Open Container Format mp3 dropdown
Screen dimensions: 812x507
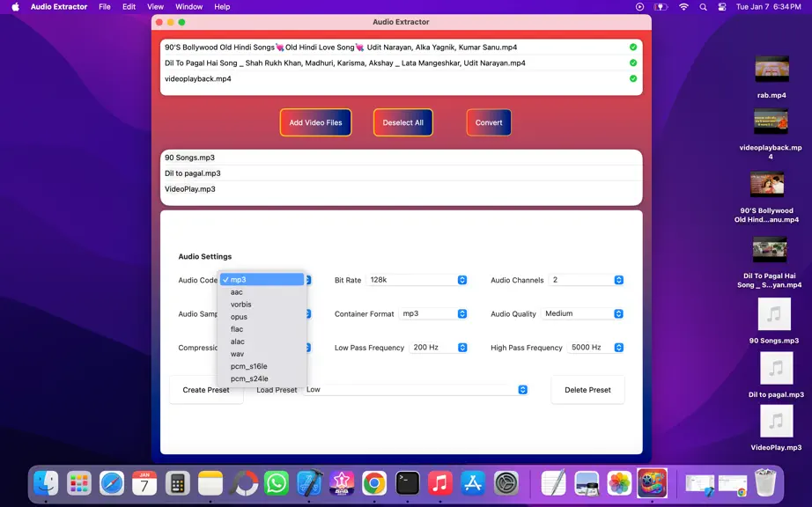pos(433,313)
